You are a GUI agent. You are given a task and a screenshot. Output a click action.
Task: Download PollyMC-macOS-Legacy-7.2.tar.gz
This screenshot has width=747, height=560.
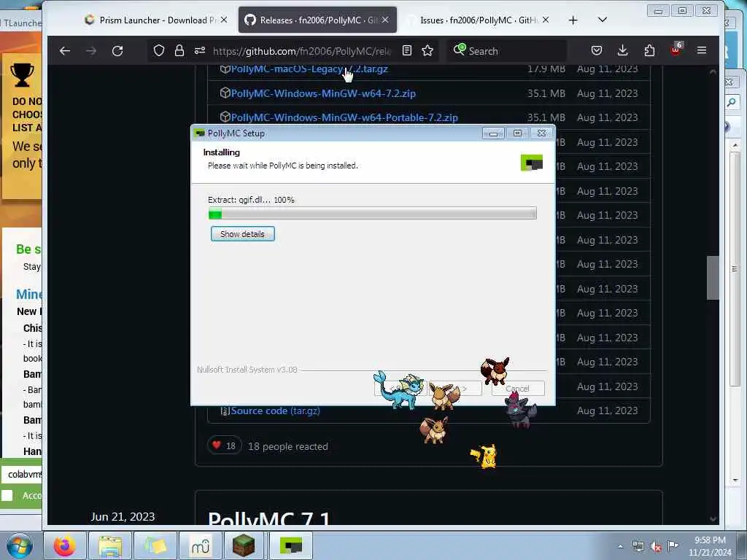[309, 69]
